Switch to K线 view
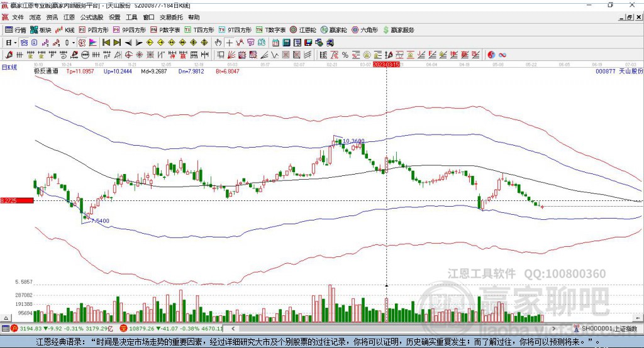 click(x=65, y=30)
